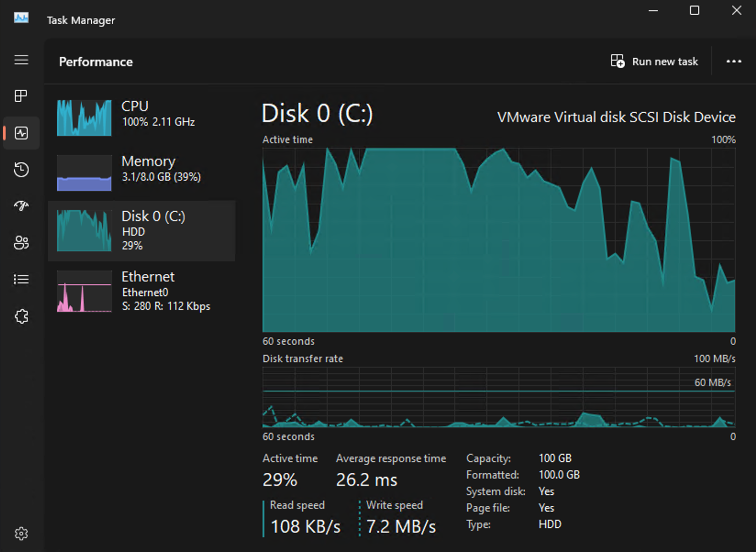Click the Memory mini graph thumbnail
This screenshot has width=756, height=552.
[x=84, y=173]
